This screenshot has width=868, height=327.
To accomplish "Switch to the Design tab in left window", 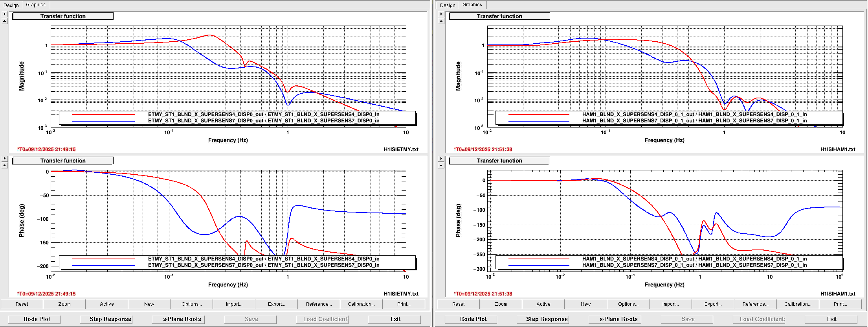I will 11,5.
